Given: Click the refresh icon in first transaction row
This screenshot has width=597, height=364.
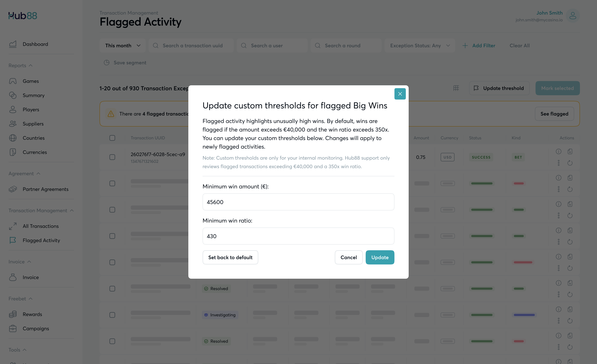Looking at the screenshot, I should [570, 163].
